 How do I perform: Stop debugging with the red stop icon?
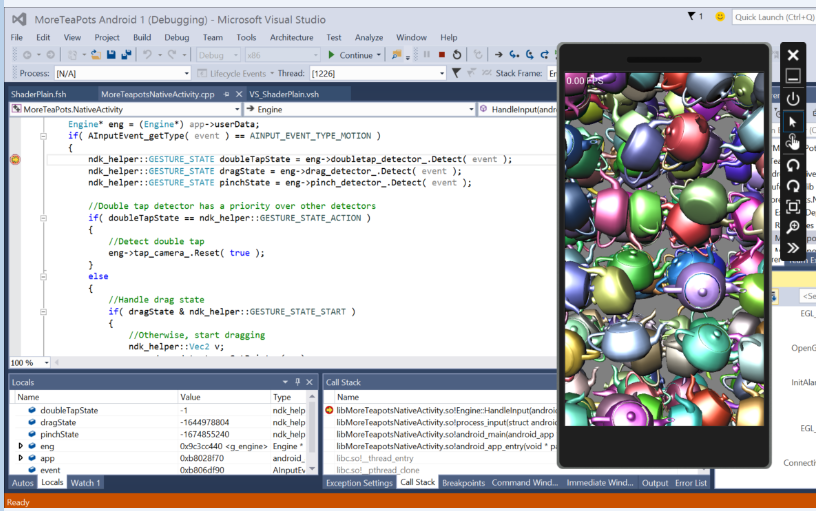point(441,55)
